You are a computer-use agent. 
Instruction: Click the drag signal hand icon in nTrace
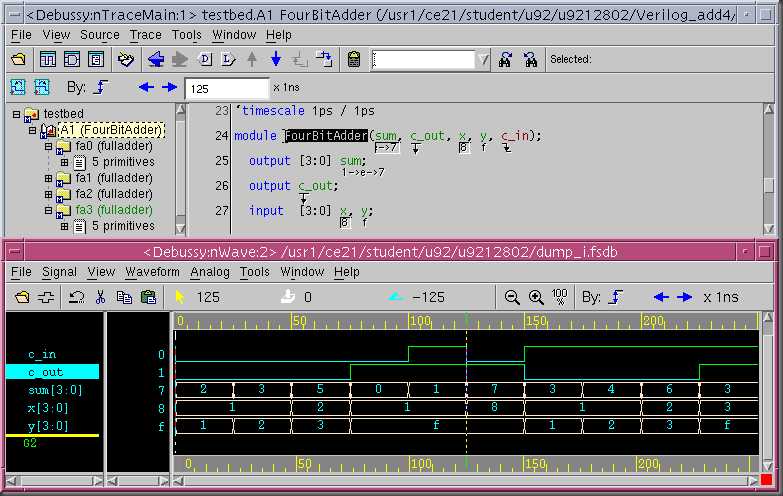pos(126,59)
